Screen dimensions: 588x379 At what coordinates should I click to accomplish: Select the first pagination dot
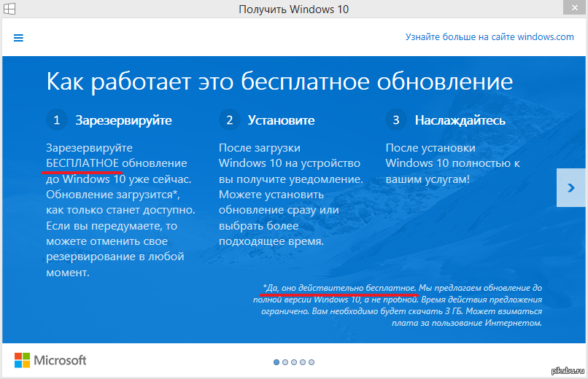[x=276, y=362]
